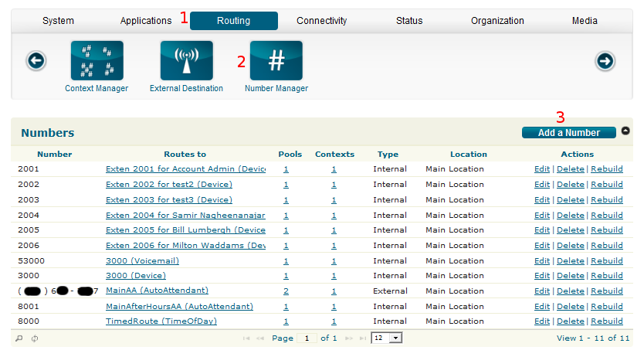644x357 pixels.
Task: Open MainAA (AutoAttendant) route link
Action: click(157, 291)
